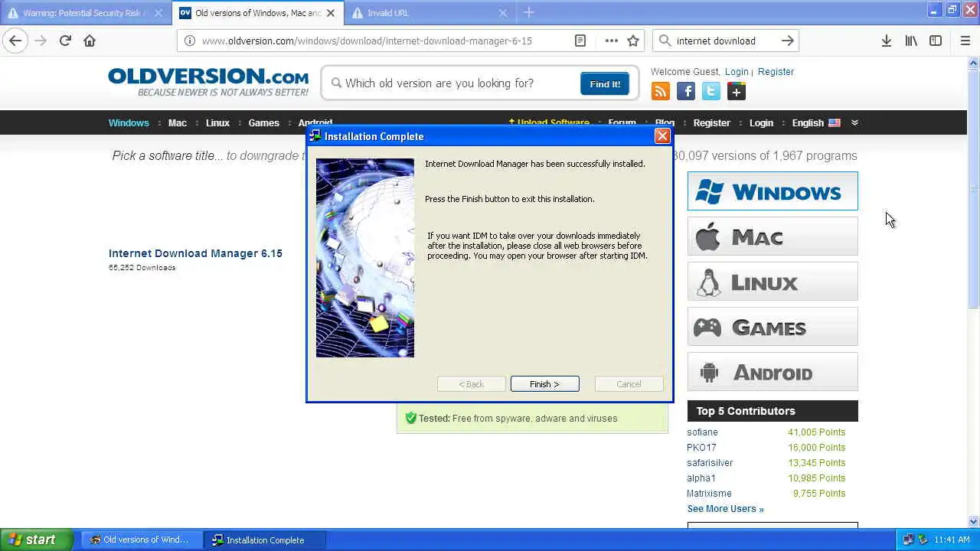Bookmark this page with the star icon

(x=633, y=41)
